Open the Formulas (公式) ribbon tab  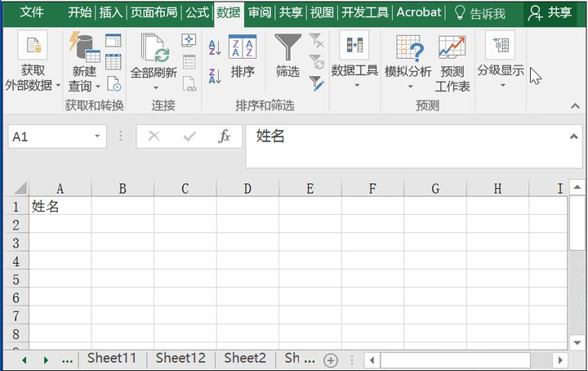(x=198, y=12)
